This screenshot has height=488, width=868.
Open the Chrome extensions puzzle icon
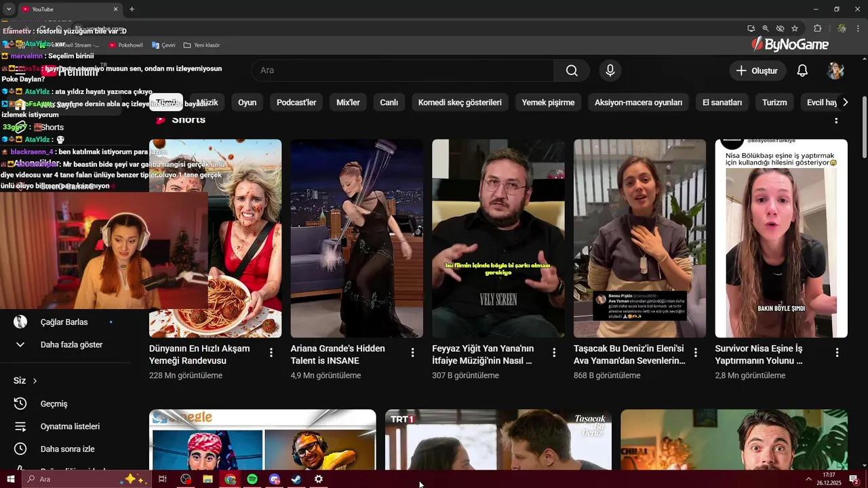click(817, 28)
